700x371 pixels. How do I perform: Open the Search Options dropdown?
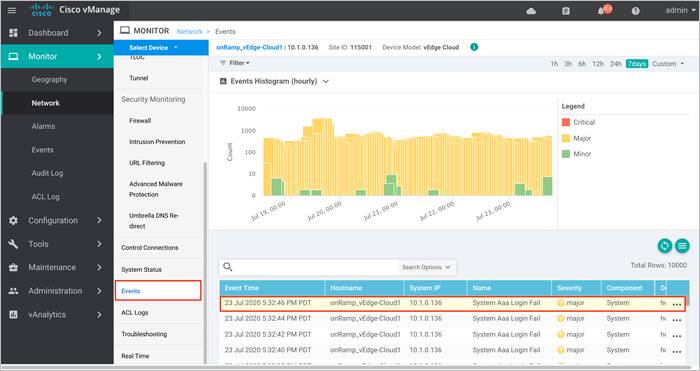tap(426, 267)
